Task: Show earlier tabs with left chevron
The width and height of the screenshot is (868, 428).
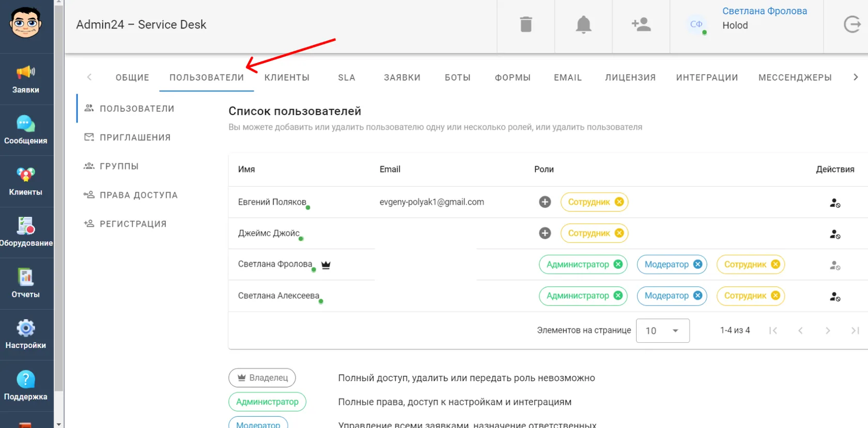Action: [89, 77]
